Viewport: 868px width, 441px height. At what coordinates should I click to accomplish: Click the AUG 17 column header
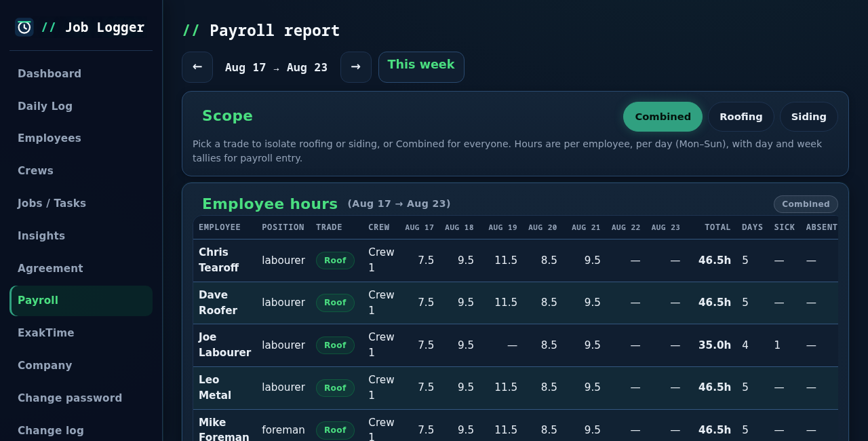[419, 227]
